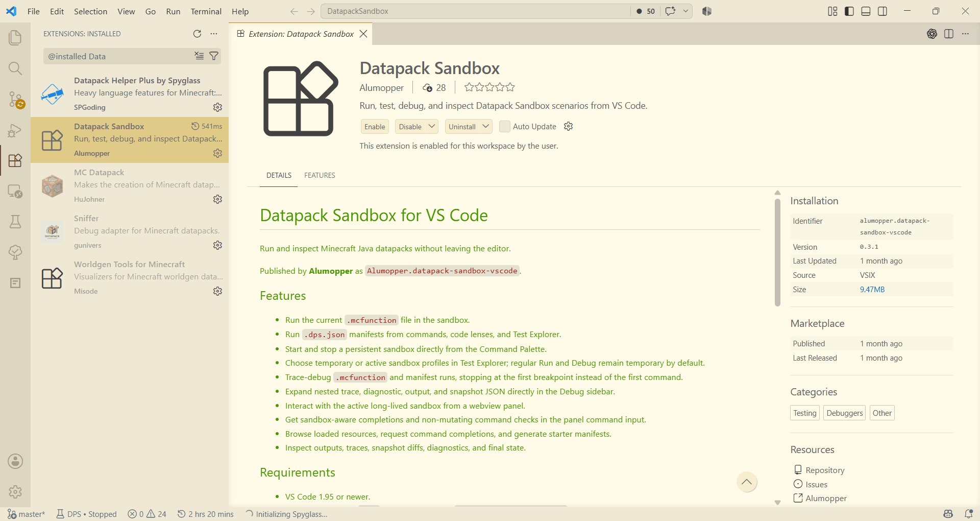Open the Manage gear in activity bar
980x521 pixels.
pos(15,492)
